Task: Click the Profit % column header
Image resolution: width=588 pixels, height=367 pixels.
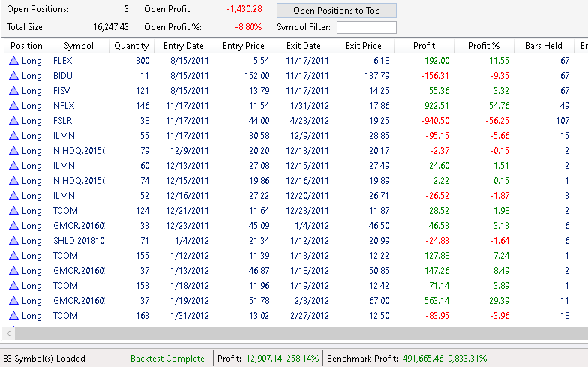Action: click(x=484, y=46)
